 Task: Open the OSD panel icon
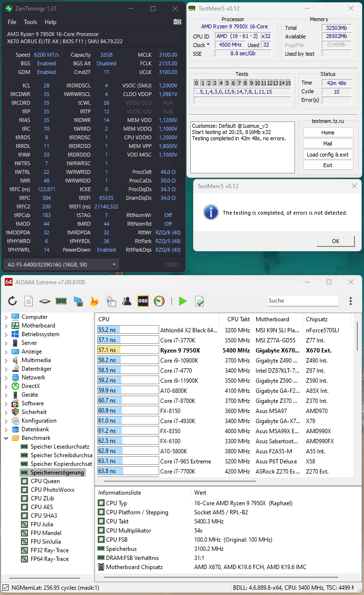pos(143,301)
